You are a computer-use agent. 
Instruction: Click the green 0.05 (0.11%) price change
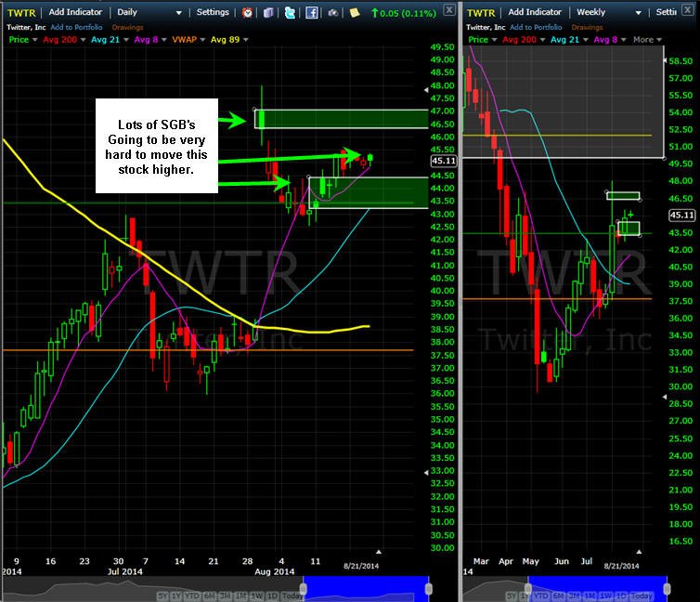tap(404, 13)
